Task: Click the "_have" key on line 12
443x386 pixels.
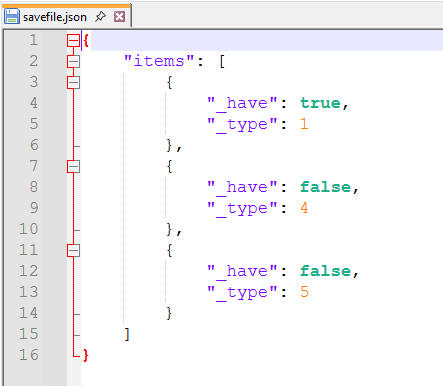Action: pyautogui.click(x=242, y=272)
